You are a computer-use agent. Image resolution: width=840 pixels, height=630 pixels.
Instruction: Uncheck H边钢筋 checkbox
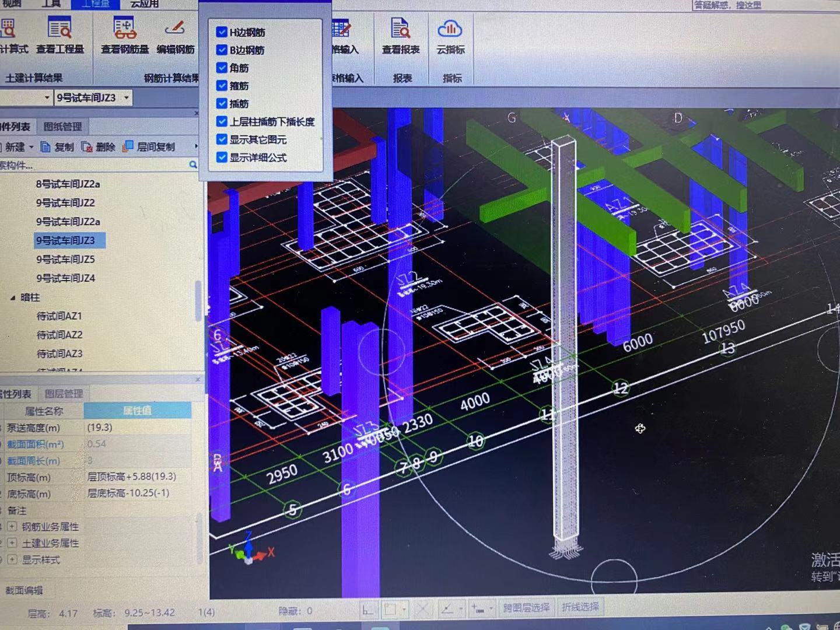222,32
